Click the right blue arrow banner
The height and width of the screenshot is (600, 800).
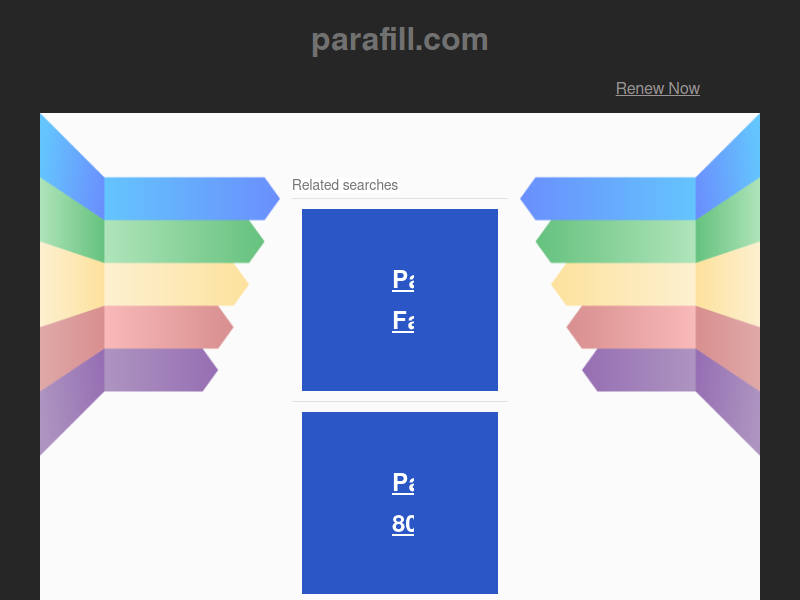[x=613, y=198]
